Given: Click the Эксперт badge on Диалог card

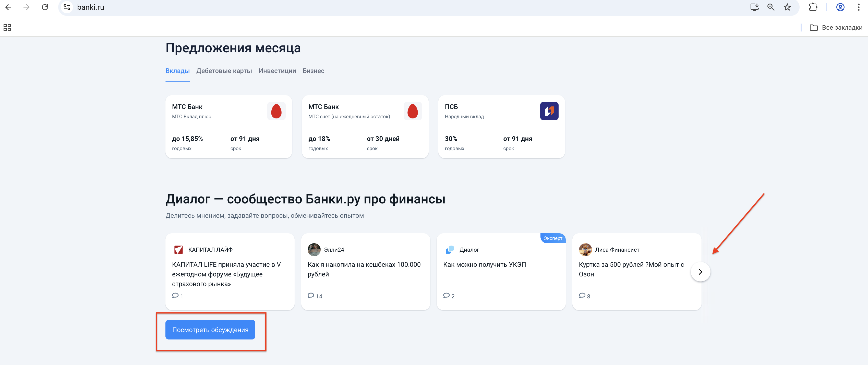Looking at the screenshot, I should (x=553, y=238).
